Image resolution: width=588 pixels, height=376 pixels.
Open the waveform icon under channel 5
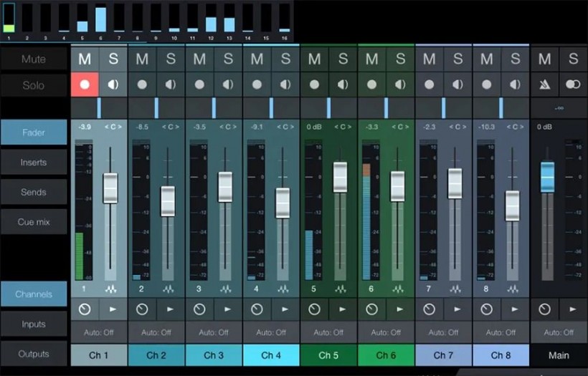tap(341, 289)
